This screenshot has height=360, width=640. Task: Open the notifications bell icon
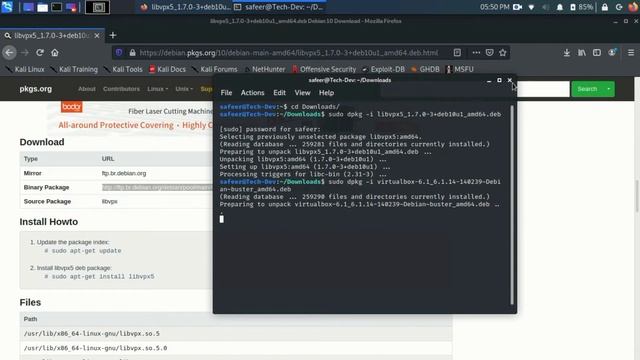pos(560,7)
